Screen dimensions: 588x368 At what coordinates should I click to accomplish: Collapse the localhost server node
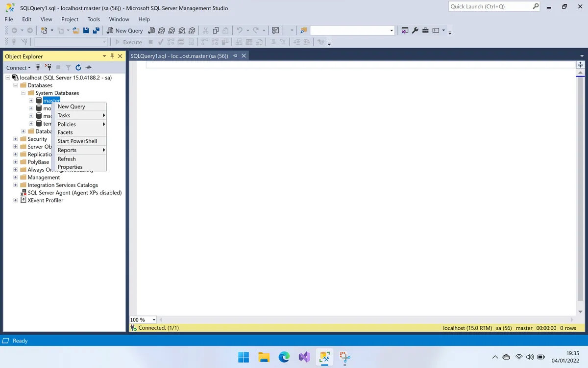(x=8, y=78)
